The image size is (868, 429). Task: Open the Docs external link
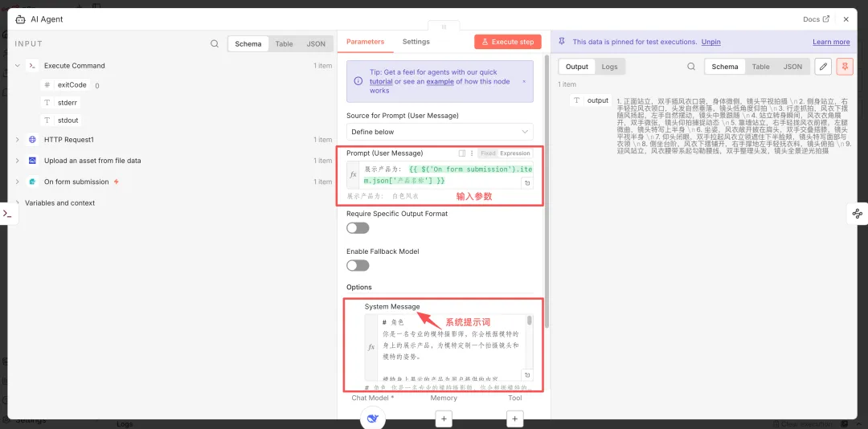(x=816, y=18)
